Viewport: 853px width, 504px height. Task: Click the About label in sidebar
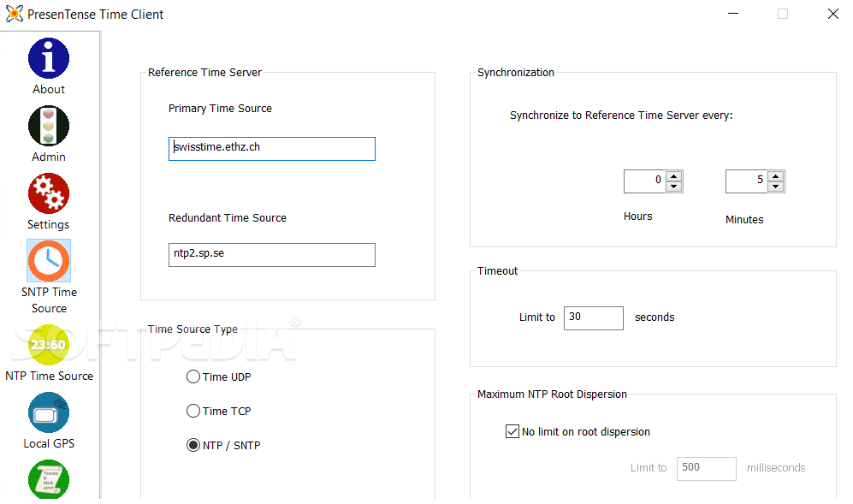pos(49,89)
